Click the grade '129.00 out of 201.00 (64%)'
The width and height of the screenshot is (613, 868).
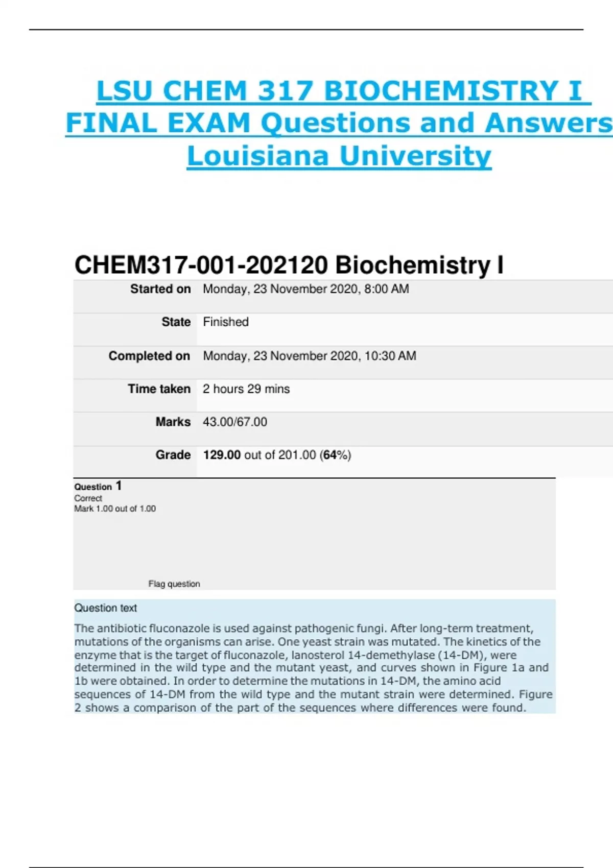277,455
